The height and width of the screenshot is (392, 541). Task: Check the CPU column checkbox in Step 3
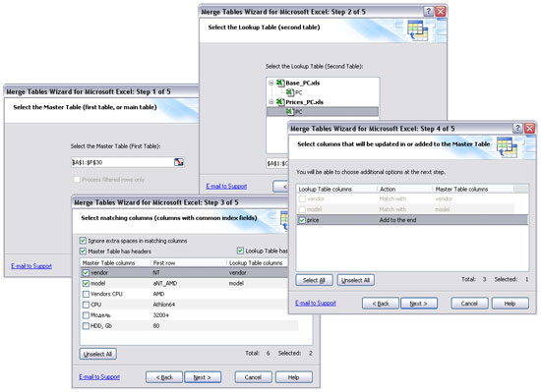tap(86, 305)
